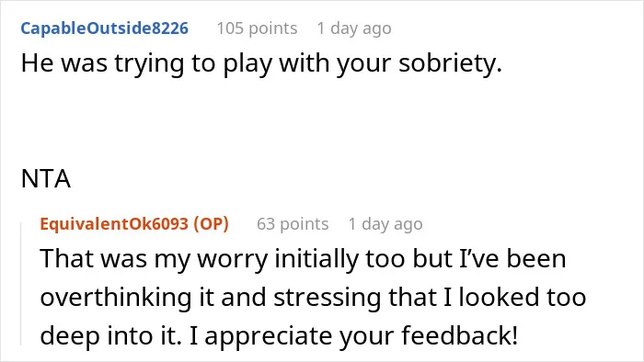The height and width of the screenshot is (362, 644).
Task: Collapse the reply thread via vertical line
Action: [x=21, y=284]
